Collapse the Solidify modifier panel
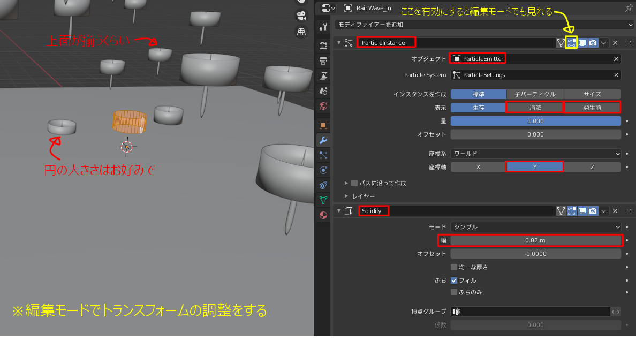The height and width of the screenshot is (364, 636). coord(339,210)
